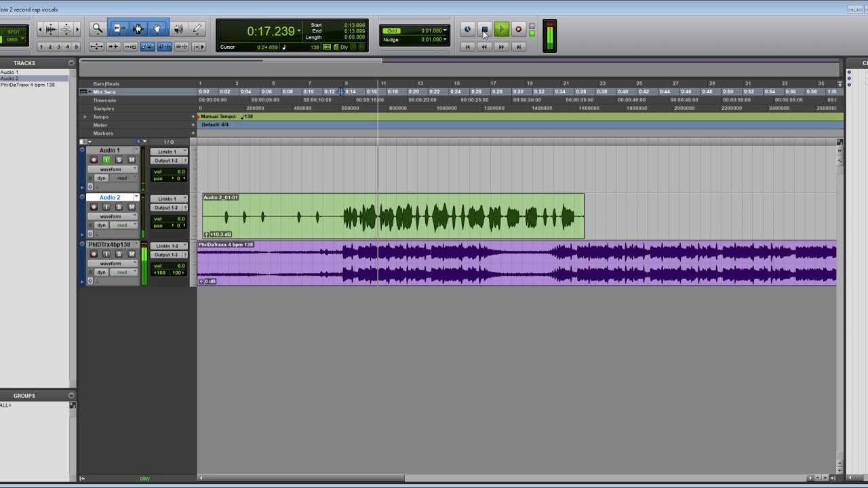This screenshot has height=488, width=868.
Task: Select PhlDaTraxx 4 bpm 138 in Tracks list
Action: 28,85
